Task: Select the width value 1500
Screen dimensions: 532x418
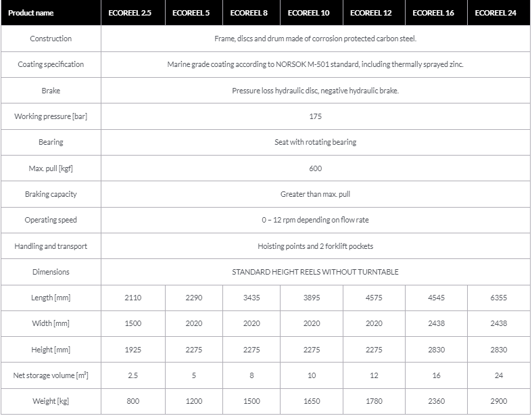Action: (x=133, y=323)
